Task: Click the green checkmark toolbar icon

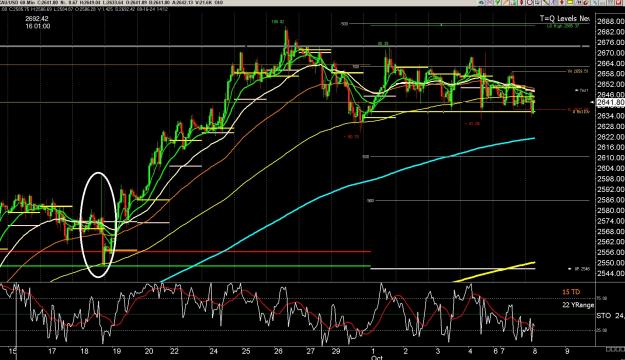Action: [497, 2]
